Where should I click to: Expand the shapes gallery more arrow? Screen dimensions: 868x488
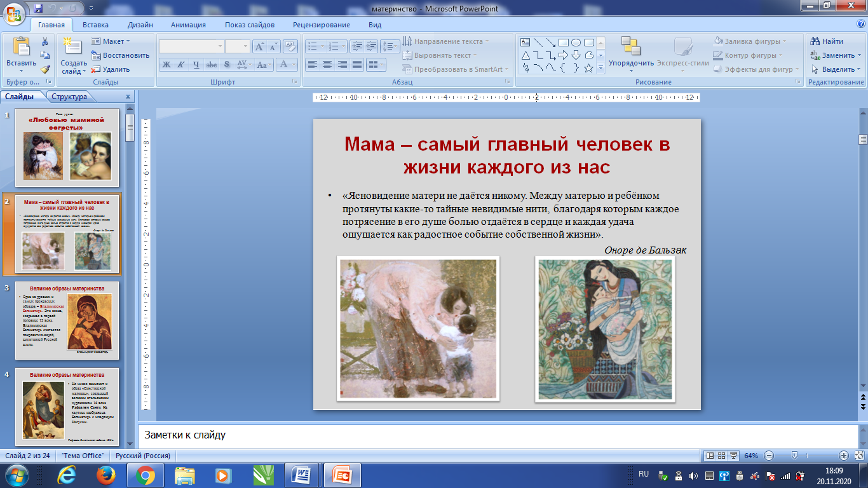click(600, 69)
